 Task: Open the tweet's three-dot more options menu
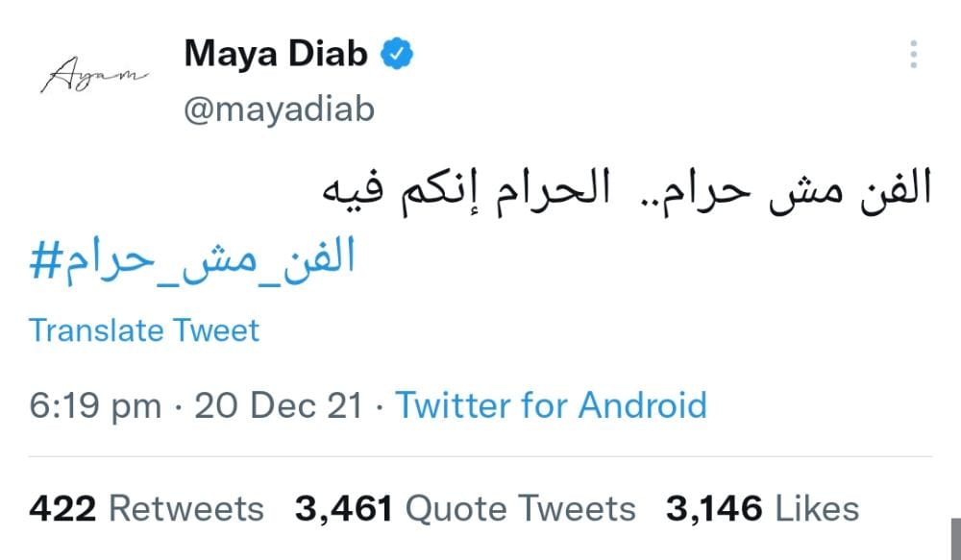click(913, 54)
